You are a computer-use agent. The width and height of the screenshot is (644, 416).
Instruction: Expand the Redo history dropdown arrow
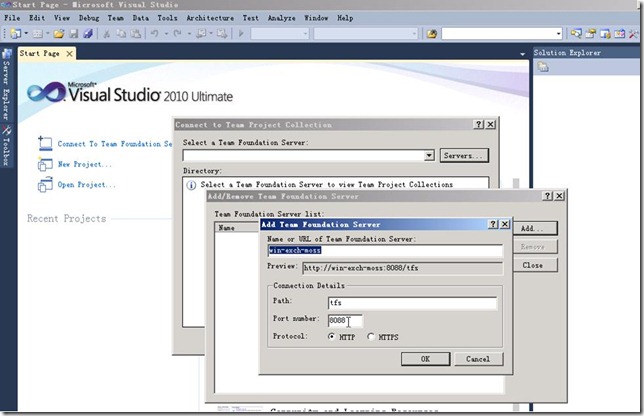click(x=189, y=34)
